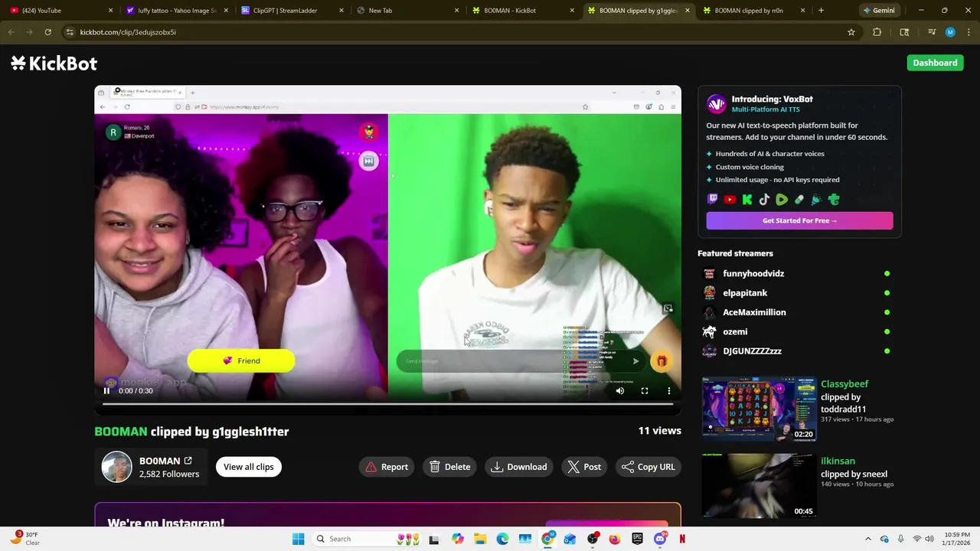980x551 pixels.
Task: Open Netflix from the taskbar
Action: pos(682,539)
